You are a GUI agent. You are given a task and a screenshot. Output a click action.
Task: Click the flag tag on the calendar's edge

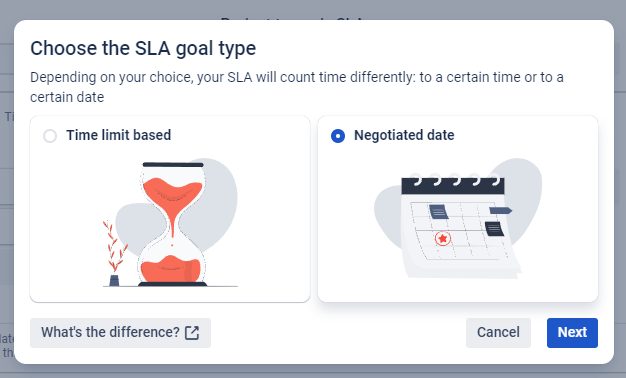point(500,210)
